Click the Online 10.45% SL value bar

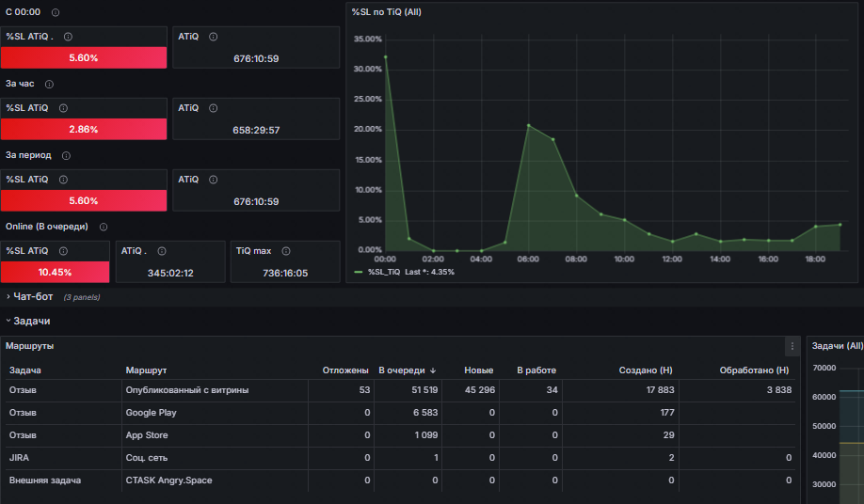click(x=56, y=272)
